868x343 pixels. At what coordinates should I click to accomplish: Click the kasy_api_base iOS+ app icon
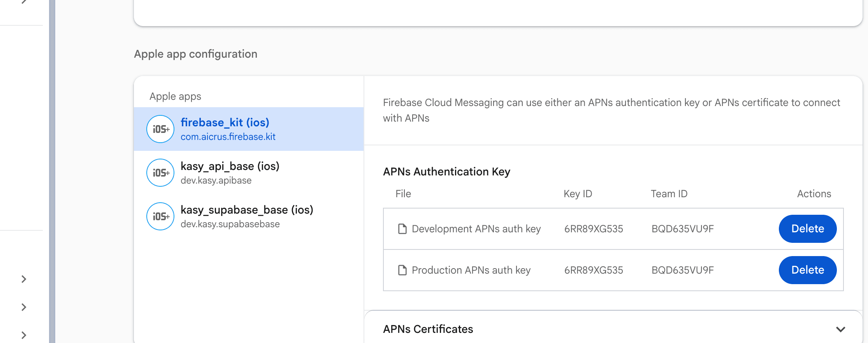[x=160, y=173]
